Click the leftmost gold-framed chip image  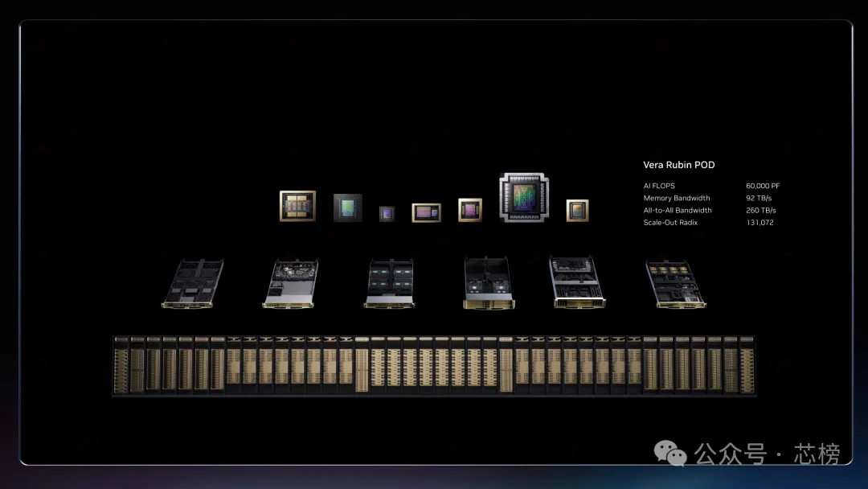click(x=298, y=206)
